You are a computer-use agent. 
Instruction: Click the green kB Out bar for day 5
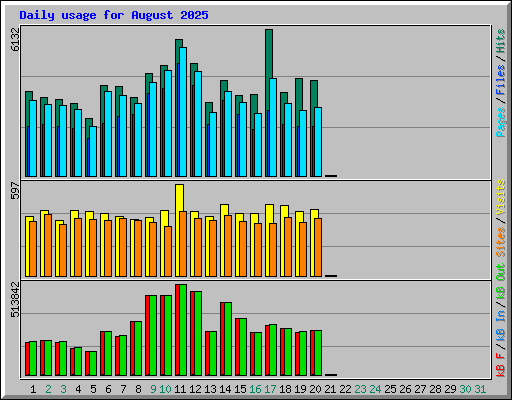pyautogui.click(x=93, y=364)
